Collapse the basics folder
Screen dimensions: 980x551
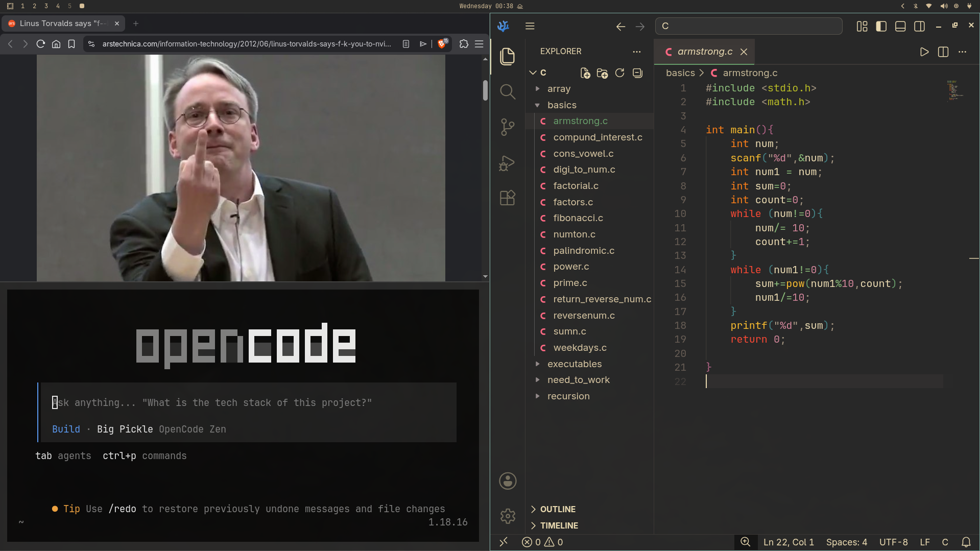[562, 105]
